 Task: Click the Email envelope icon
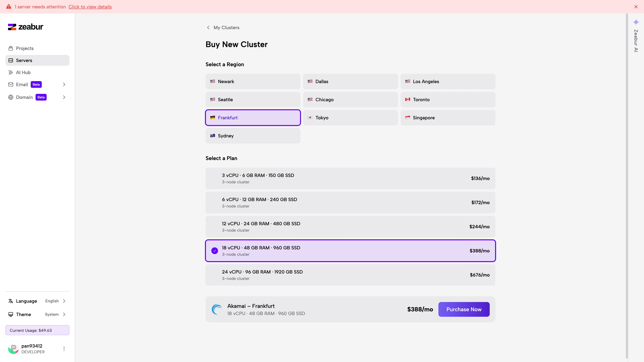point(11,84)
